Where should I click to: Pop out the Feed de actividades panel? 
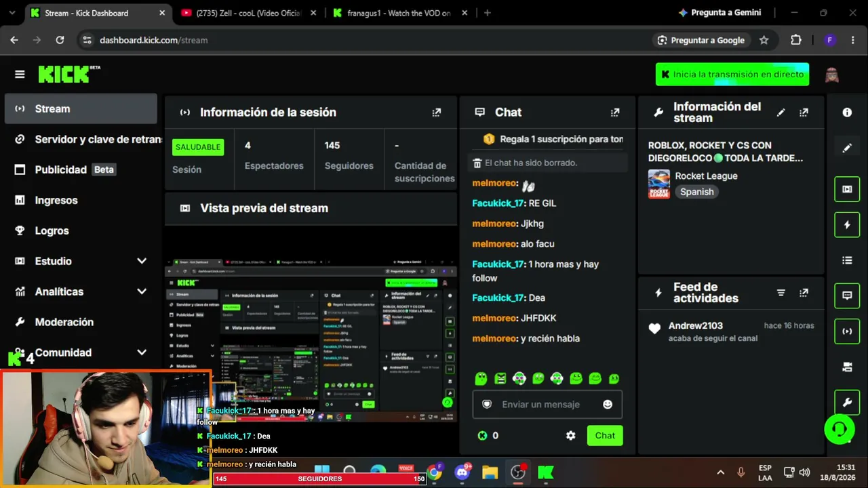[x=804, y=293]
